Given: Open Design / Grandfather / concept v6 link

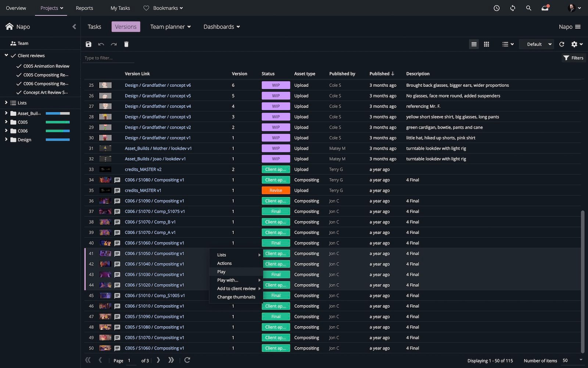Looking at the screenshot, I should click(158, 85).
